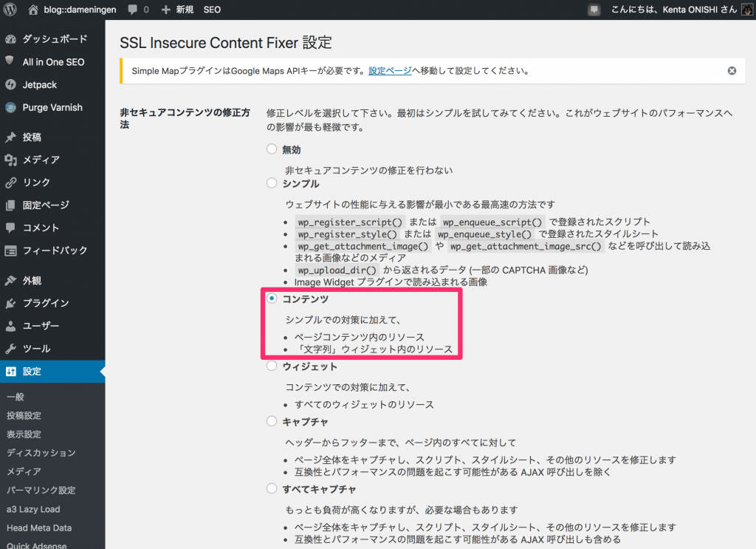Click the 外観 paintbrush icon
This screenshot has height=549, width=756.
(12, 280)
